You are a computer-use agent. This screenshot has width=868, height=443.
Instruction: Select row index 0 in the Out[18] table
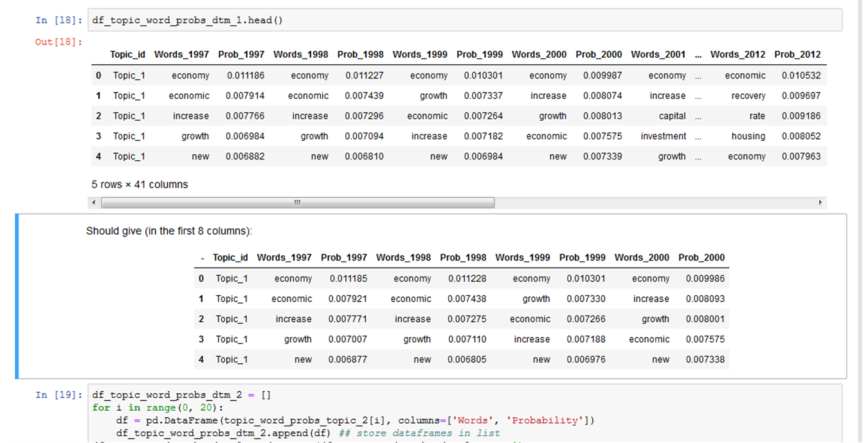point(98,75)
